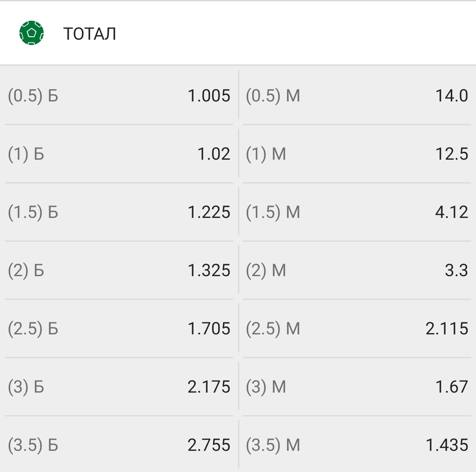The image size is (476, 472).
Task: Pick (1.5) М bet at 4.12
Action: pyautogui.click(x=357, y=212)
